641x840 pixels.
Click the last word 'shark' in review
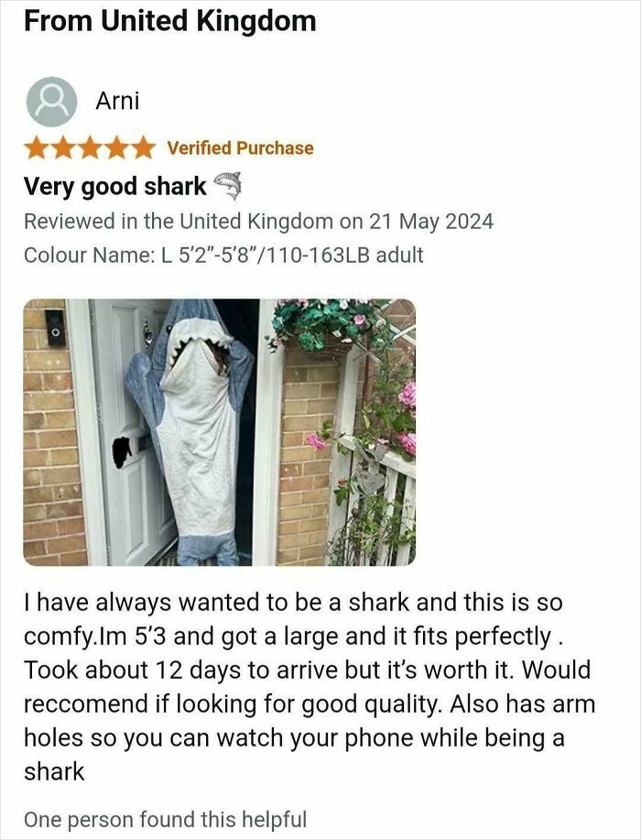point(54,772)
